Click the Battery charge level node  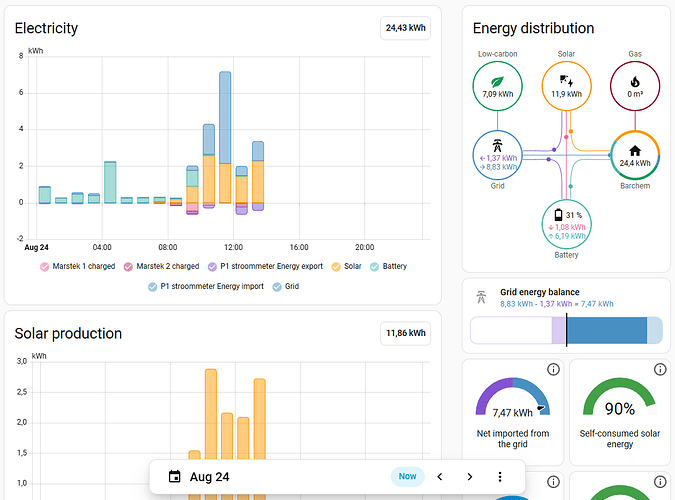[x=566, y=224]
